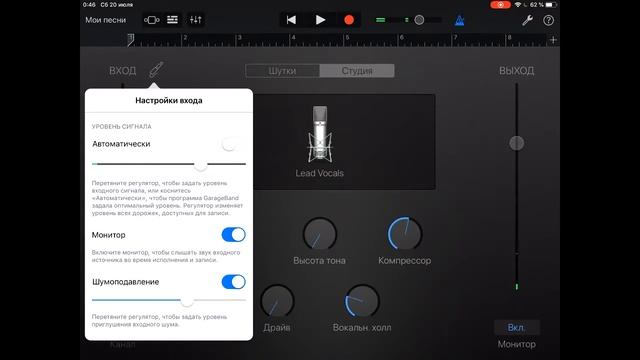Viewport: 640px width, 360px height.
Task: Go to beginning of song
Action: point(291,20)
